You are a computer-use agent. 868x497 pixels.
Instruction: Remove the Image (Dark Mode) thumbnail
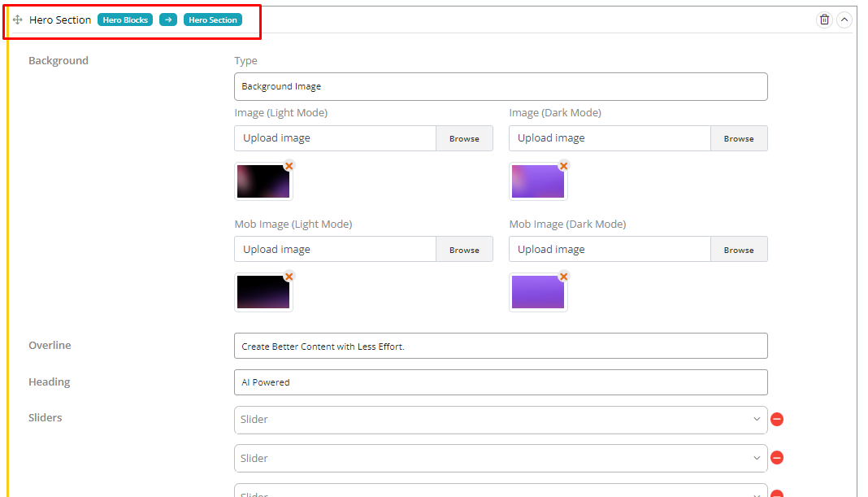click(563, 166)
